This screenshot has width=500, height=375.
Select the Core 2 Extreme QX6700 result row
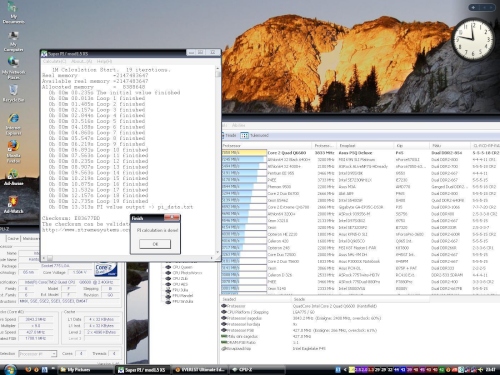point(361,207)
